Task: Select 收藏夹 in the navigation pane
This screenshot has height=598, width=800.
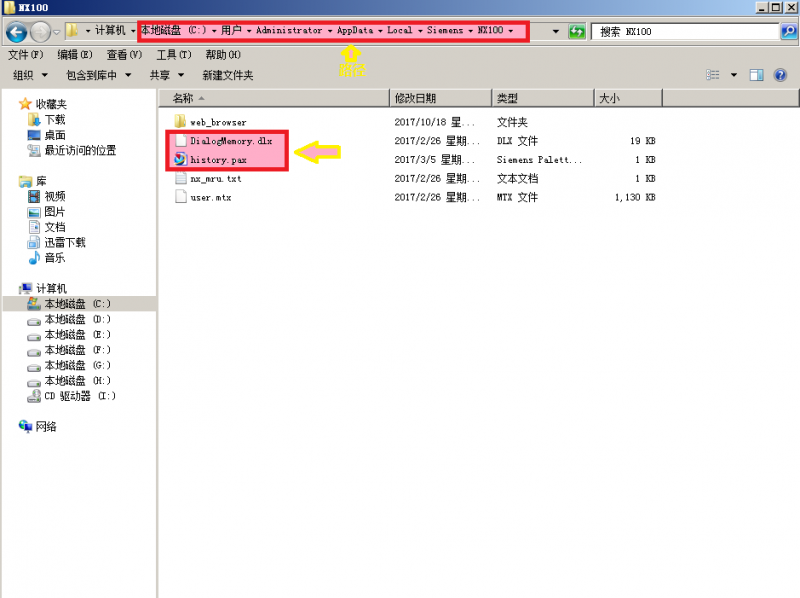Action: pos(51,104)
